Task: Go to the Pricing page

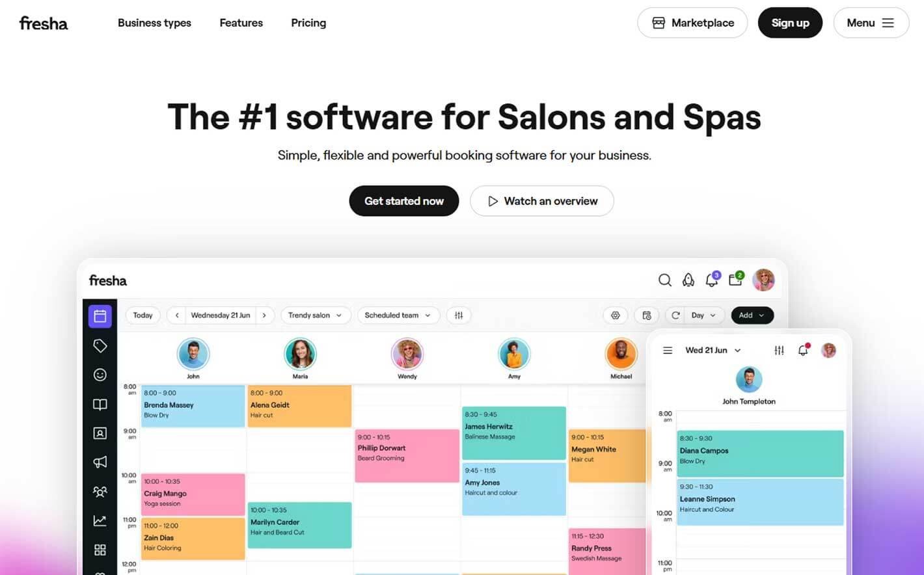Action: [x=308, y=23]
